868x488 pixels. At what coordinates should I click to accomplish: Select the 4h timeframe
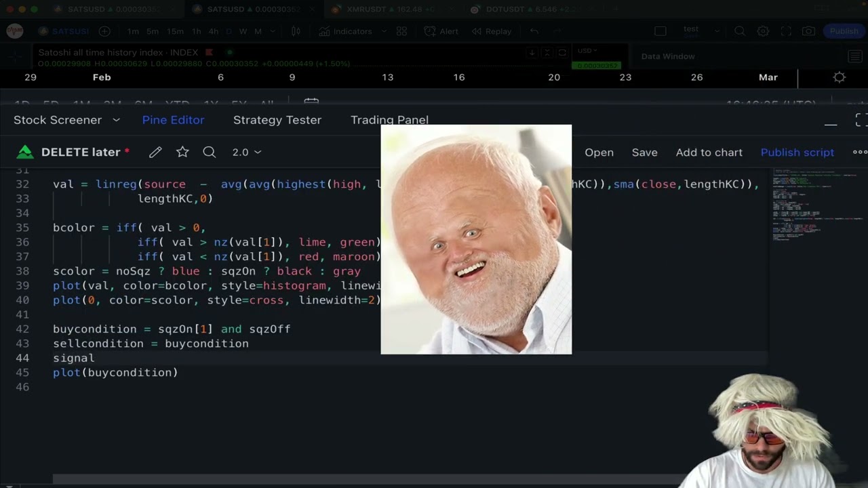point(214,31)
